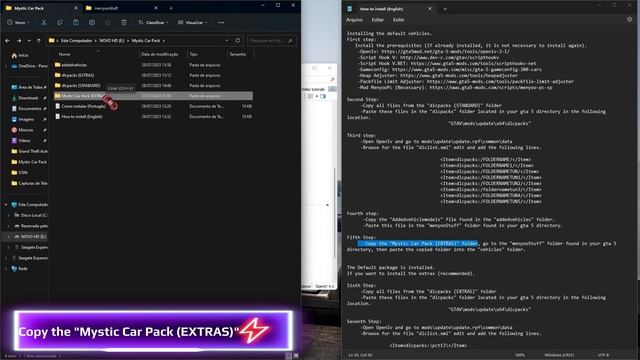Open the Editar menu in Notepad
This screenshot has height=360, width=640.
coord(378,20)
